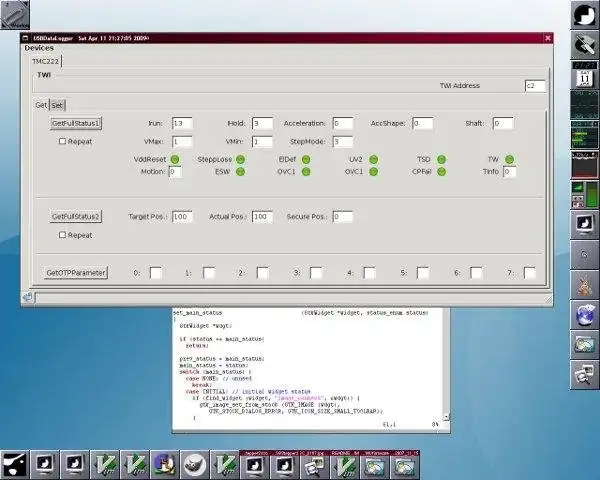
Task: Click the TSD green status LED
Action: click(x=441, y=159)
